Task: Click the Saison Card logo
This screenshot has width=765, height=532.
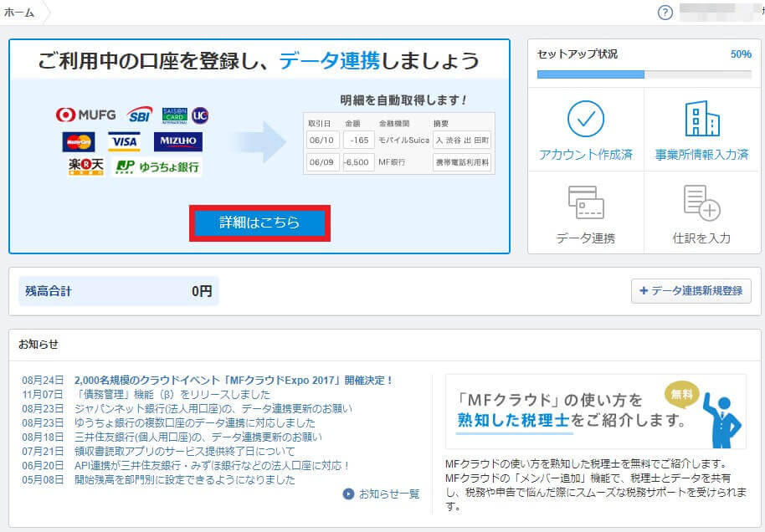Action: point(175,115)
